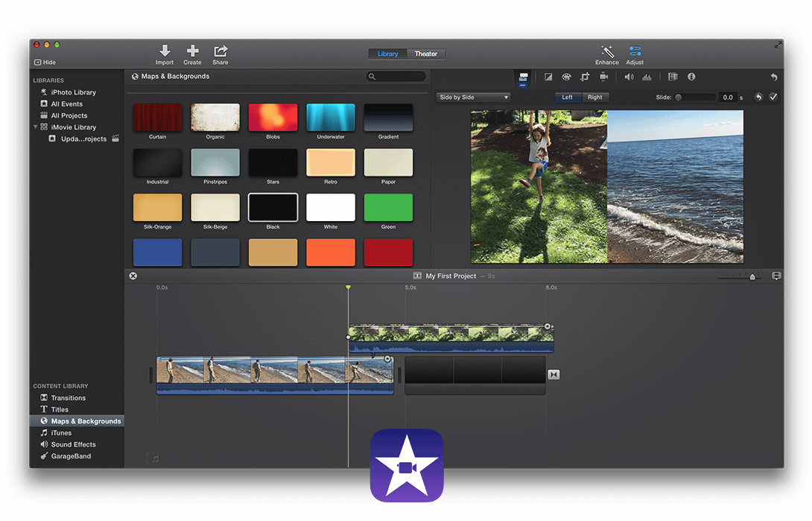
Task: Select the Curtain background thumbnail
Action: [x=157, y=118]
